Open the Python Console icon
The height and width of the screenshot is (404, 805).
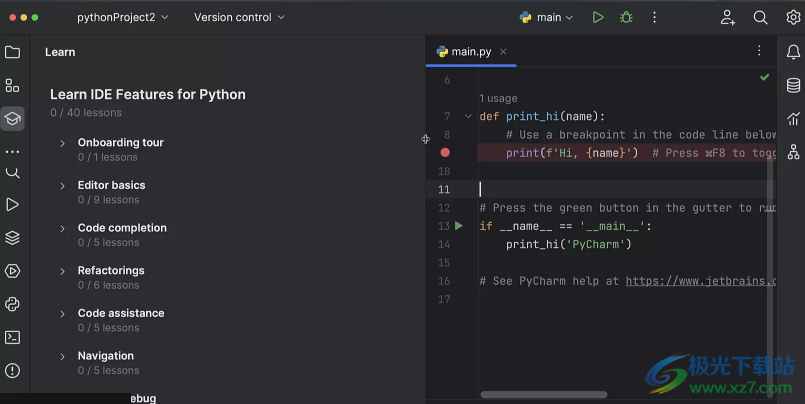point(12,304)
